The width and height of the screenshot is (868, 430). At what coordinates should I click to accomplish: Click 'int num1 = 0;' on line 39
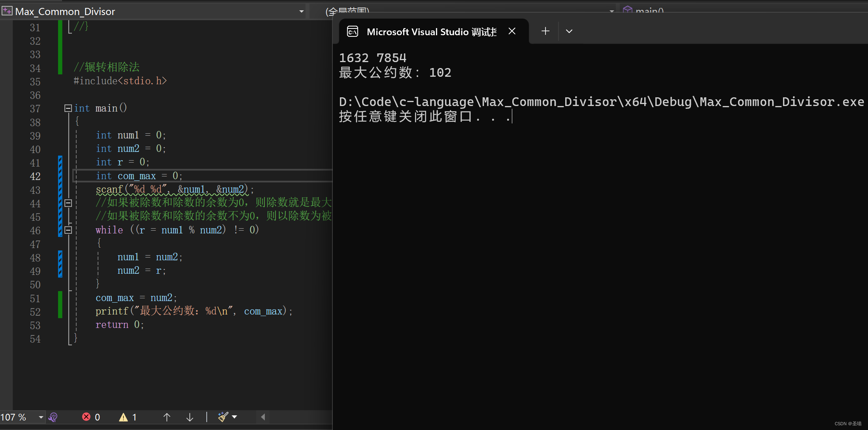(131, 135)
